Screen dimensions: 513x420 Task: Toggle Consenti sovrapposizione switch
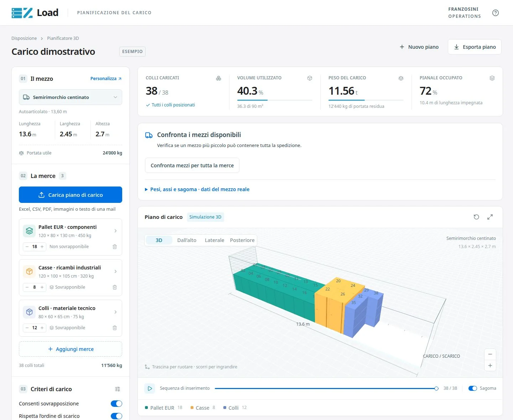pos(116,404)
